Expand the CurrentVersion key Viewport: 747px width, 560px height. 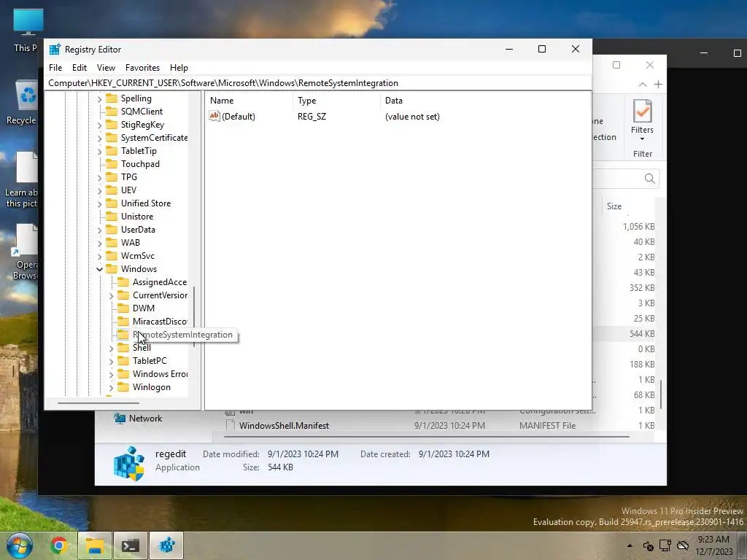click(x=111, y=295)
